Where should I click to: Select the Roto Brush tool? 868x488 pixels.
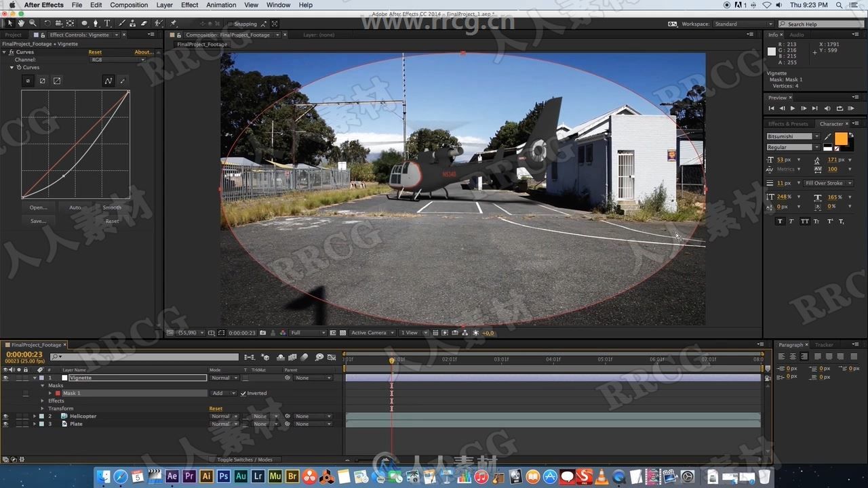click(159, 23)
